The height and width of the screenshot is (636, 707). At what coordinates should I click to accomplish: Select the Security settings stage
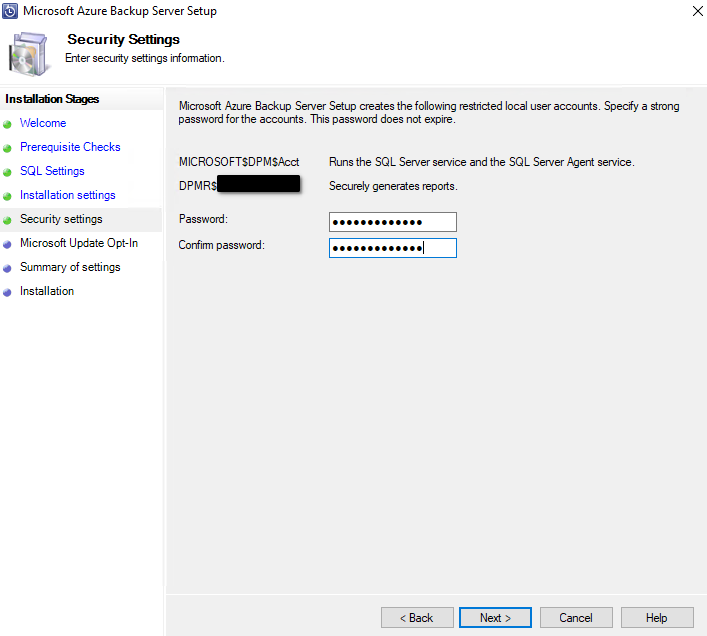click(x=61, y=219)
